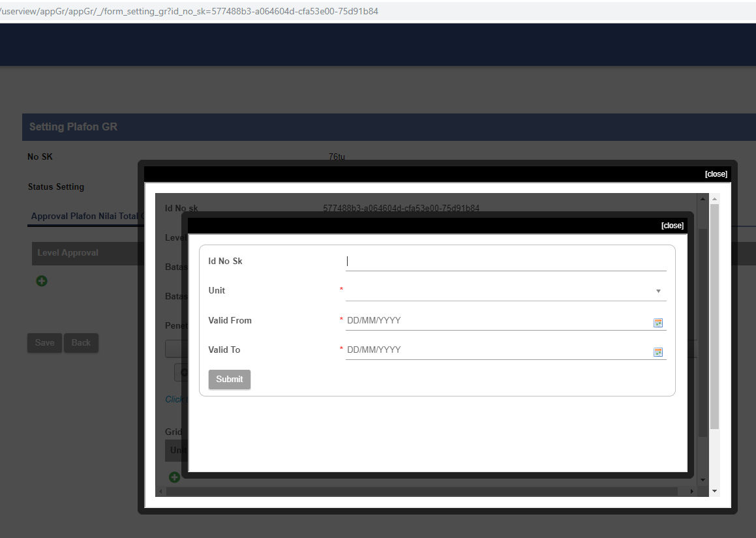The width and height of the screenshot is (756, 538).
Task: Click the Valid From label
Action: click(x=230, y=321)
